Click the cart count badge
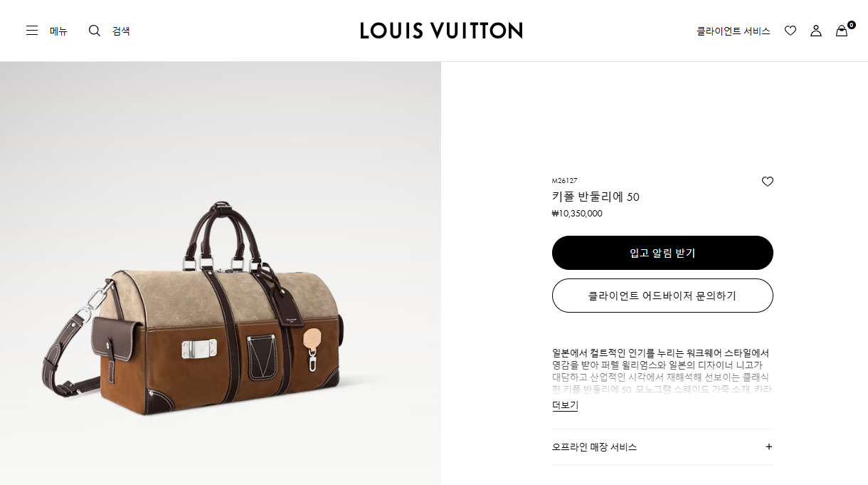 coord(851,25)
